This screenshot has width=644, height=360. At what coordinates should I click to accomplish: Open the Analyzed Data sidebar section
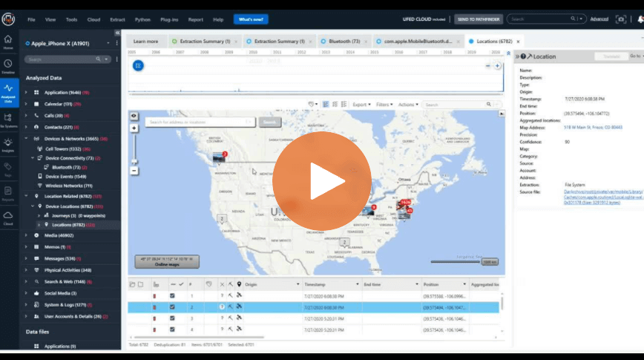click(9, 93)
